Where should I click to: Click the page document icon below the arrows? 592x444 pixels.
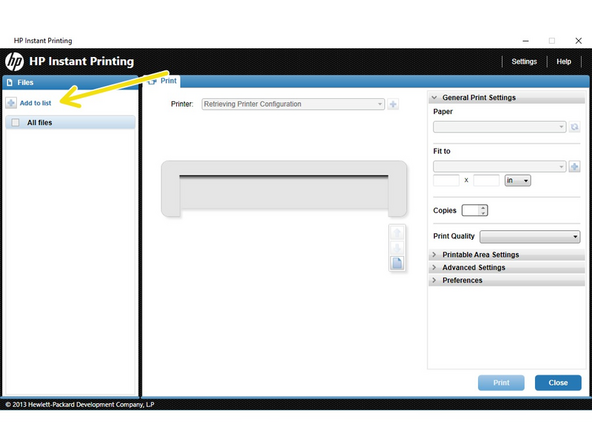(x=397, y=263)
